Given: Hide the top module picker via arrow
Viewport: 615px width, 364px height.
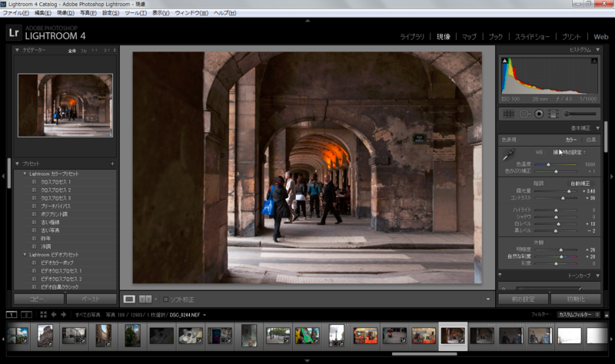Looking at the screenshot, I should coord(307,21).
